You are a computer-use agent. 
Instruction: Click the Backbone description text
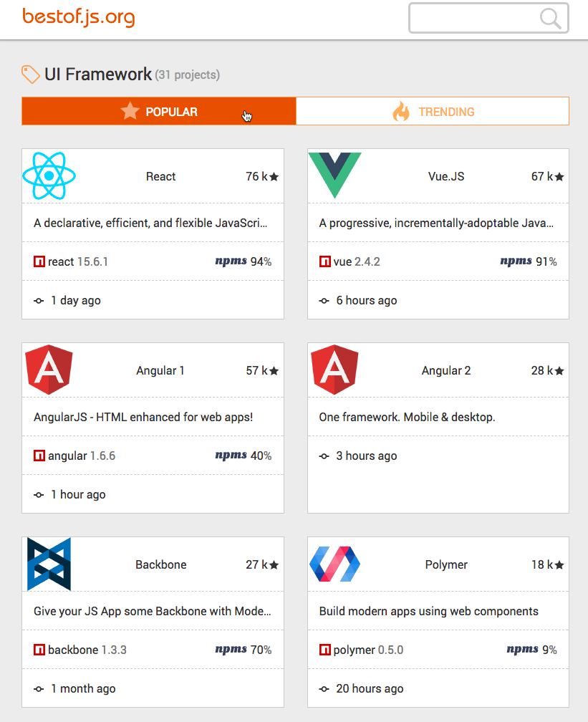tap(152, 611)
